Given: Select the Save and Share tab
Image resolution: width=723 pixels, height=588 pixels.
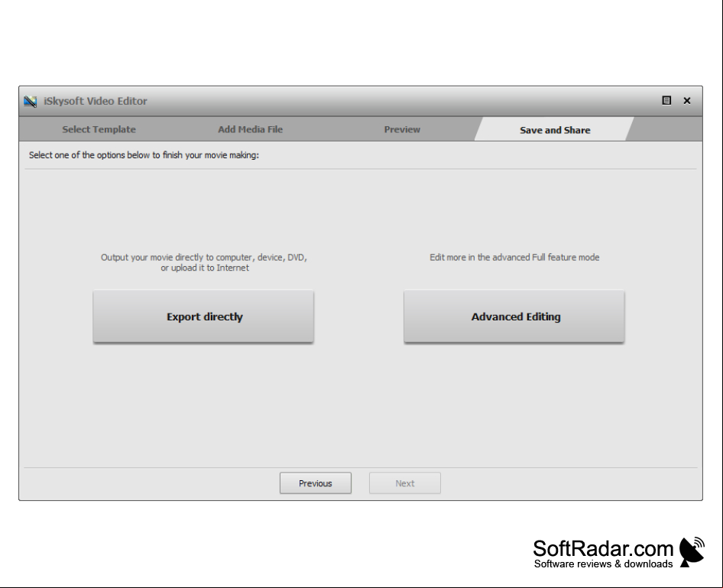Looking at the screenshot, I should point(555,130).
